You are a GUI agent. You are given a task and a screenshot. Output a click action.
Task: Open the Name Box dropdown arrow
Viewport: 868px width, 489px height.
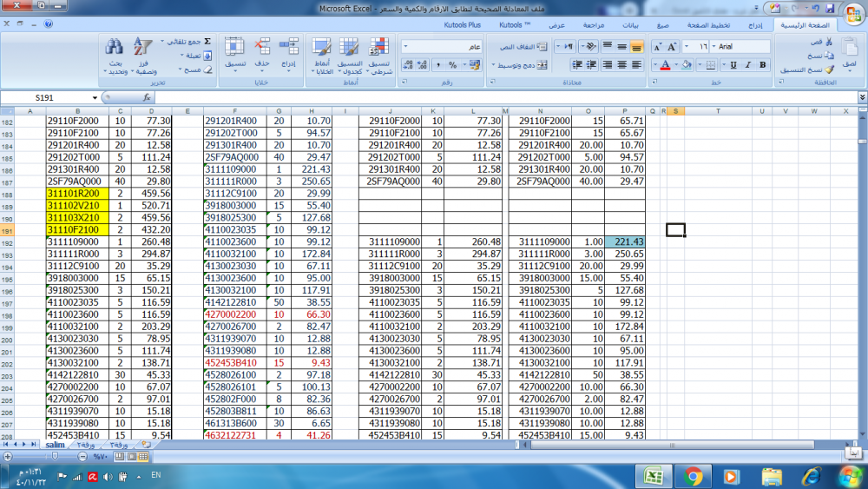pos(95,98)
